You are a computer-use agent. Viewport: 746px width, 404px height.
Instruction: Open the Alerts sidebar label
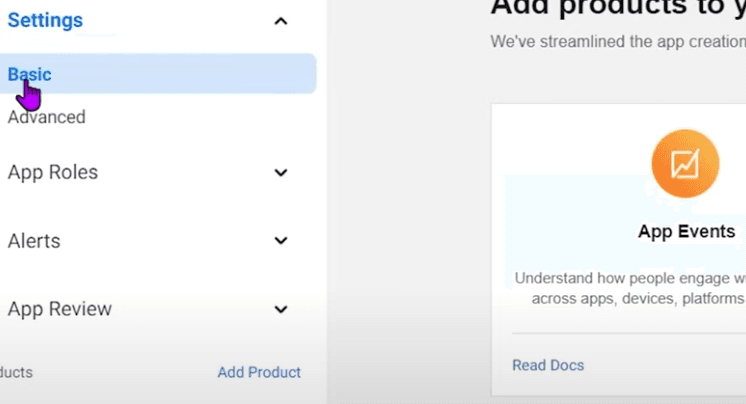(34, 241)
